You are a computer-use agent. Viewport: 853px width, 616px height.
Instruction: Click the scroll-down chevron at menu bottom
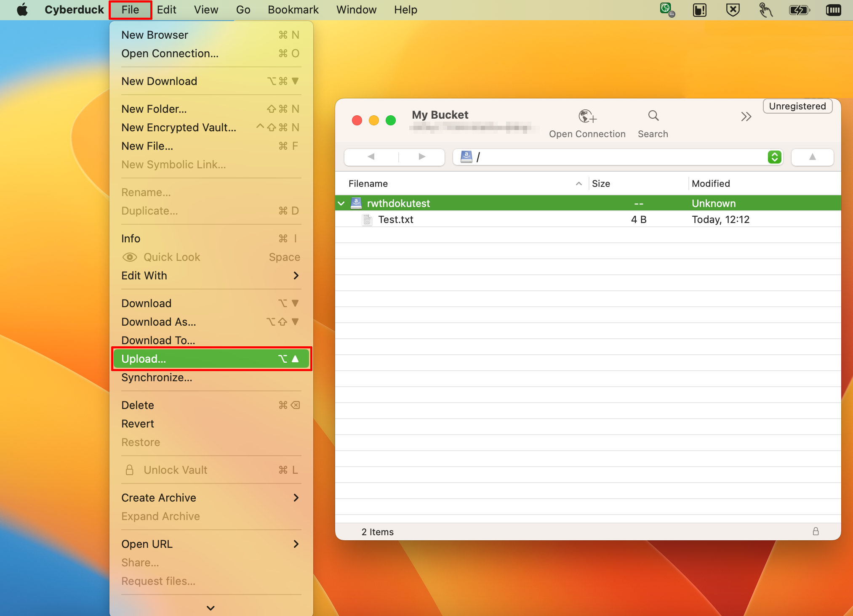[211, 608]
